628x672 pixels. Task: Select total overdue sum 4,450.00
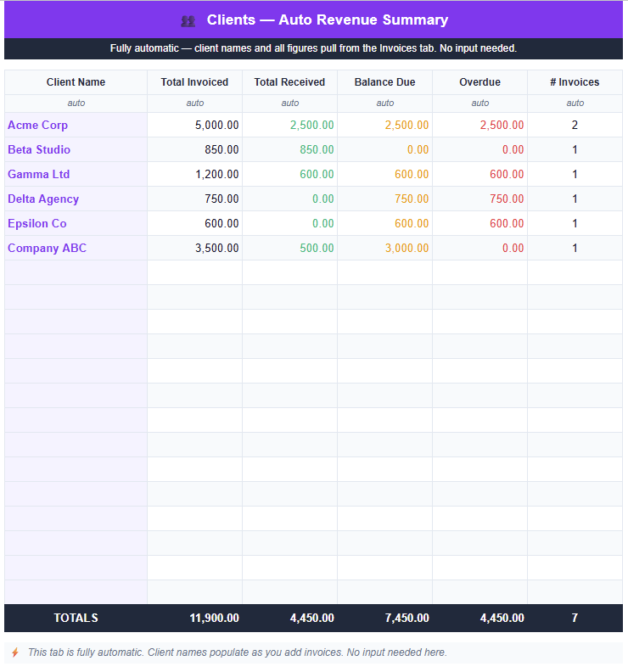pos(502,618)
